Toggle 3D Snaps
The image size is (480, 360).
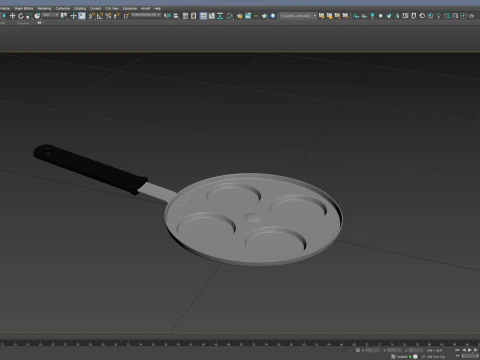pos(91,16)
